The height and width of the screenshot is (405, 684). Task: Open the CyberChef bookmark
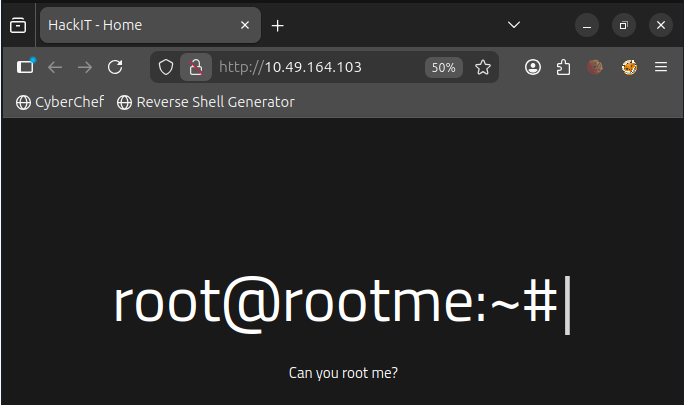[x=60, y=102]
